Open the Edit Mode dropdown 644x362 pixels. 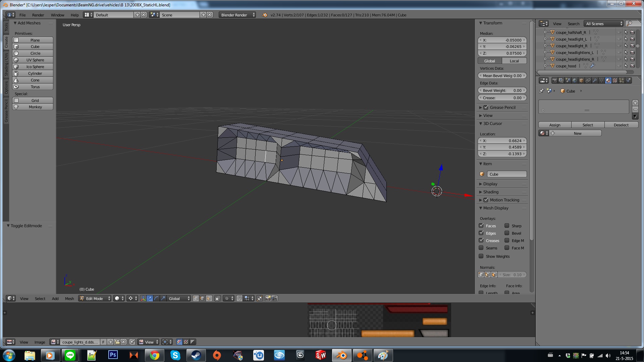click(95, 298)
